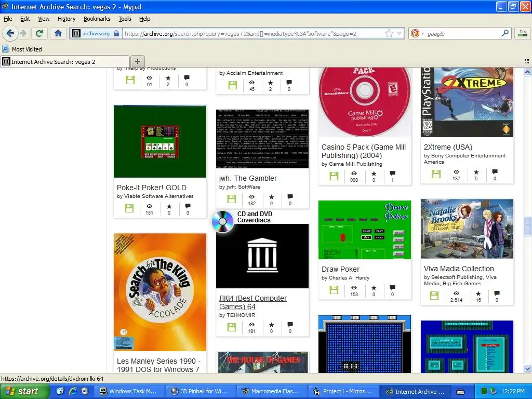
Task: Open the Poke-It Poker! GOLD title link
Action: (x=152, y=188)
